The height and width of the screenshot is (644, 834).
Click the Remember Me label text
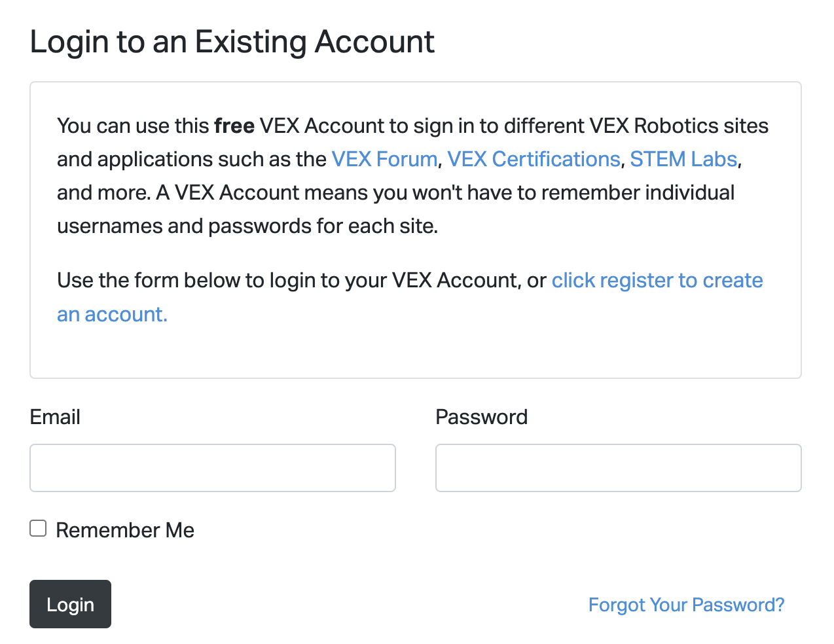pyautogui.click(x=124, y=530)
